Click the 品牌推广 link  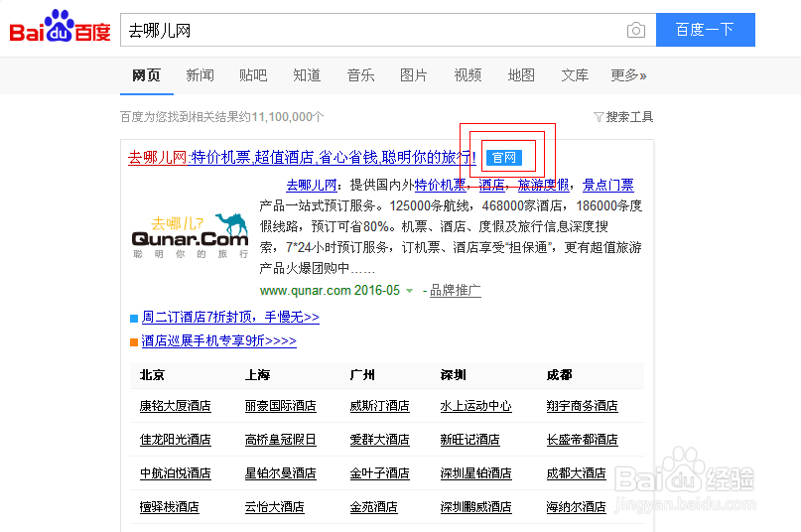point(456,291)
